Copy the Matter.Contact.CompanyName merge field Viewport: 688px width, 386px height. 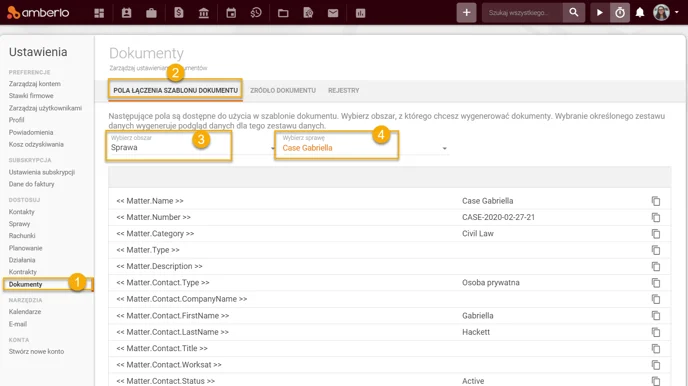coord(656,299)
